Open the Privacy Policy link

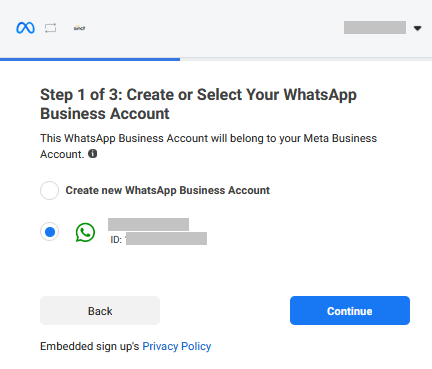(x=177, y=346)
